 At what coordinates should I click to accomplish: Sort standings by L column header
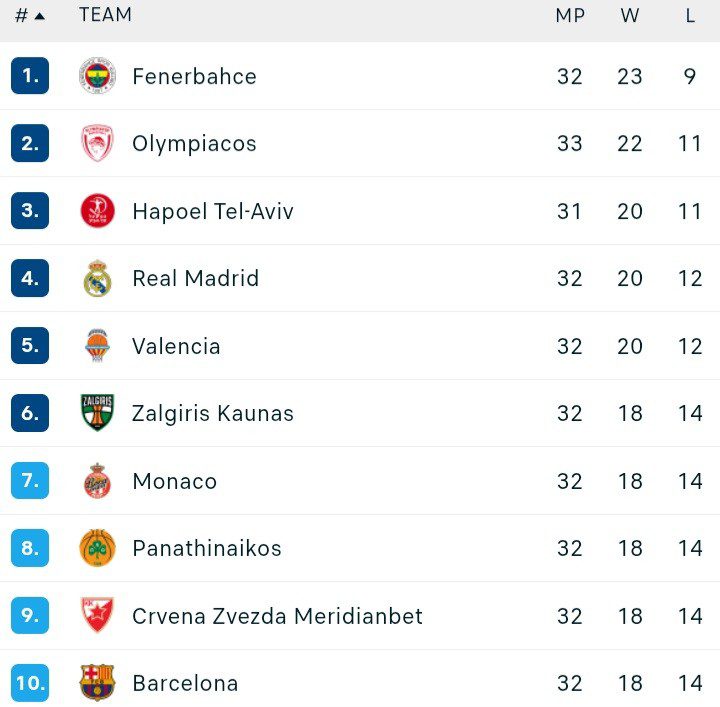pyautogui.click(x=690, y=16)
